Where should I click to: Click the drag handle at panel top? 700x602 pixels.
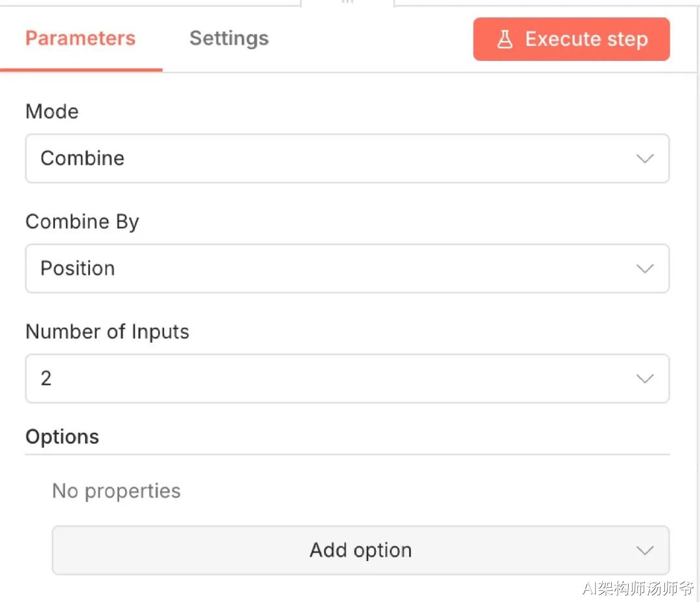tap(347, 3)
